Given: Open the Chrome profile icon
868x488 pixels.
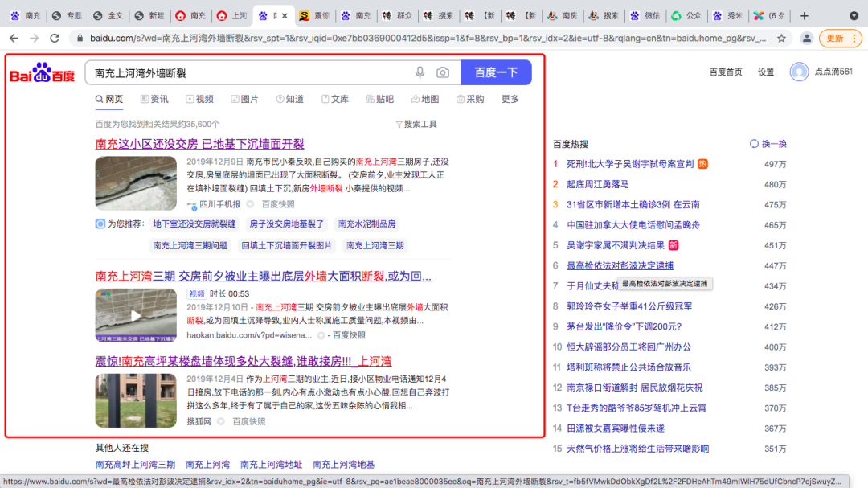Looking at the screenshot, I should click(807, 39).
